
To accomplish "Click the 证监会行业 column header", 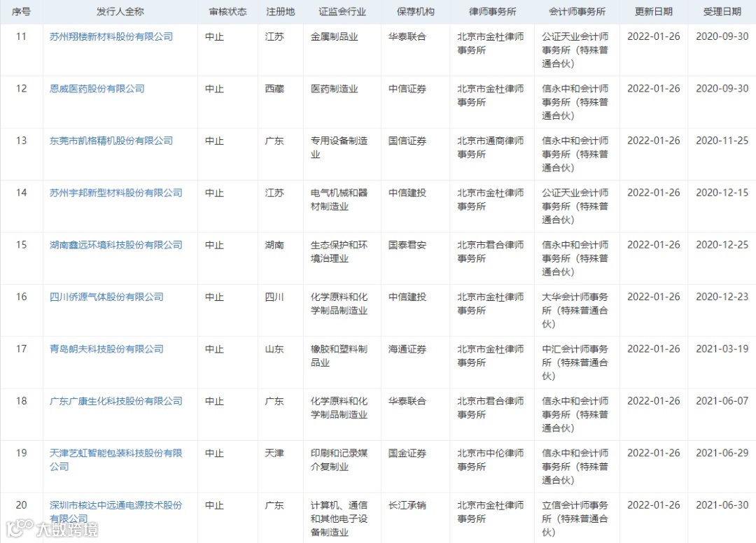I will click(342, 12).
